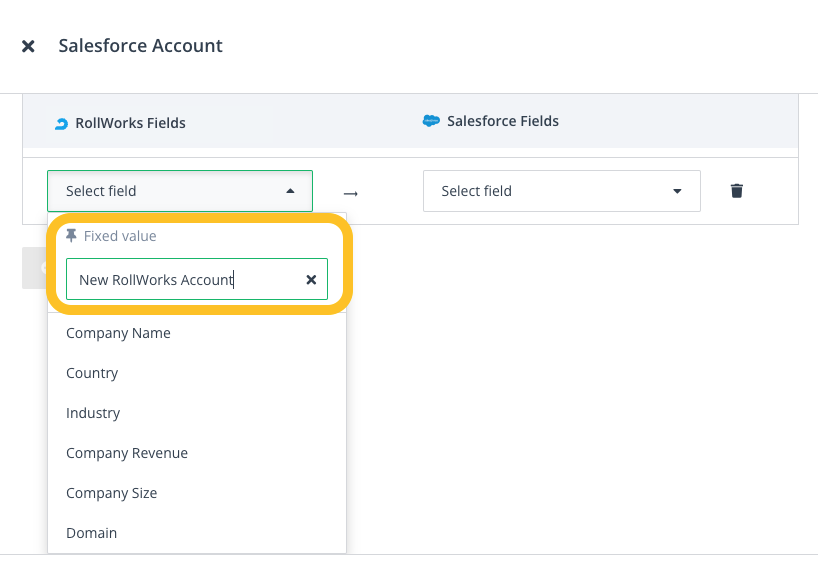
Task: Close the Salesforce Account panel
Action: click(x=28, y=46)
